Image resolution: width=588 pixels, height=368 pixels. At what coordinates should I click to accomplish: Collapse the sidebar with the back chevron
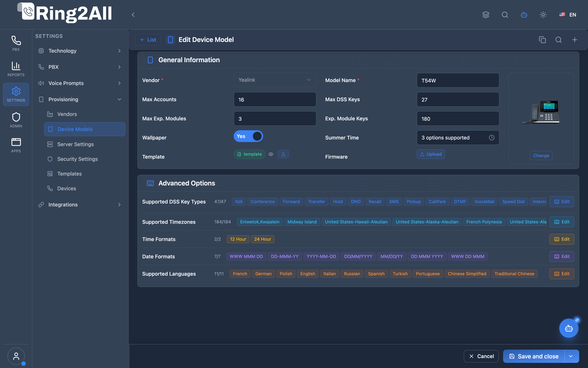[x=133, y=15]
